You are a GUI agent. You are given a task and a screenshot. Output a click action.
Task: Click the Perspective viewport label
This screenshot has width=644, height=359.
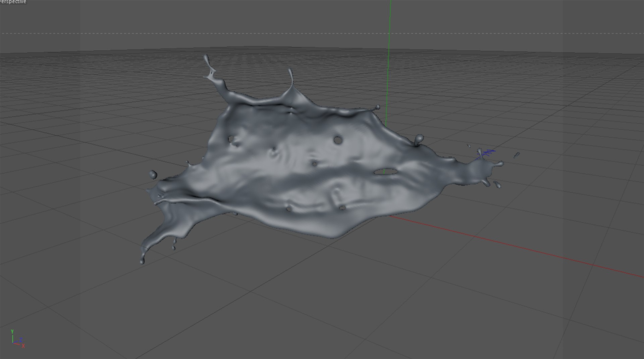[13, 2]
